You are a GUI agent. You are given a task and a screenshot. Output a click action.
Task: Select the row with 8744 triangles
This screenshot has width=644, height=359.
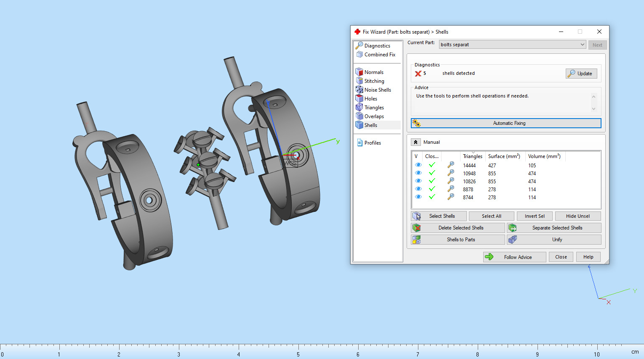tap(506, 197)
